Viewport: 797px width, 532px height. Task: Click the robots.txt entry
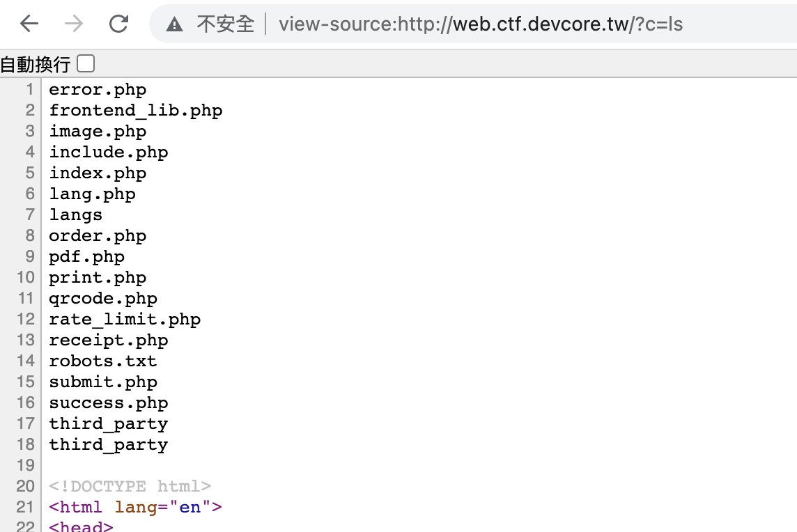point(102,361)
